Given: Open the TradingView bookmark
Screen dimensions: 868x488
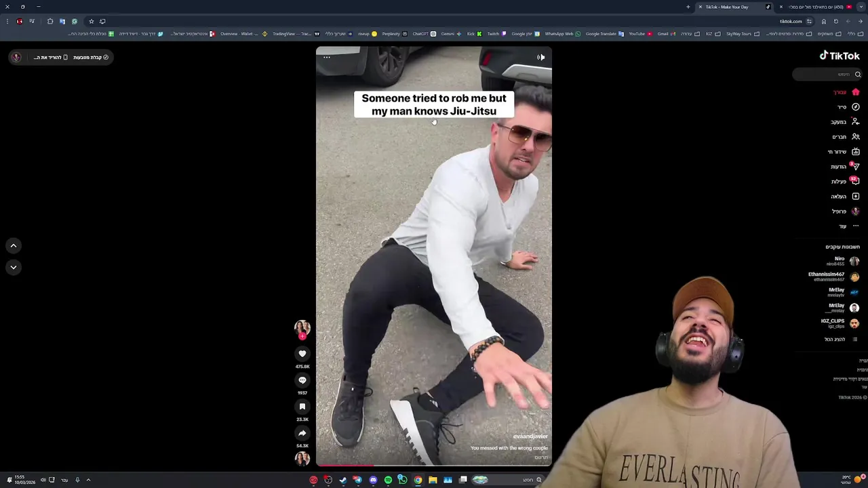Looking at the screenshot, I should tap(296, 34).
